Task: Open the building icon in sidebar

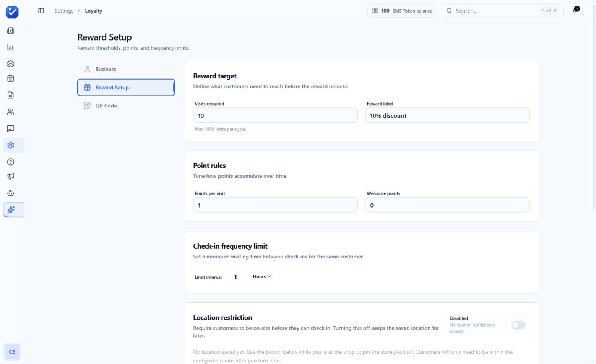Action: [x=11, y=31]
